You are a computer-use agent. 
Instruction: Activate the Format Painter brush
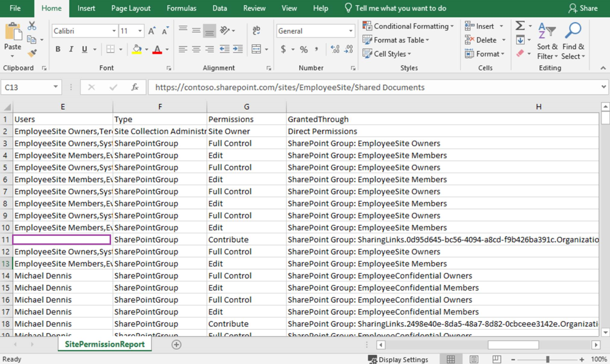click(x=32, y=53)
